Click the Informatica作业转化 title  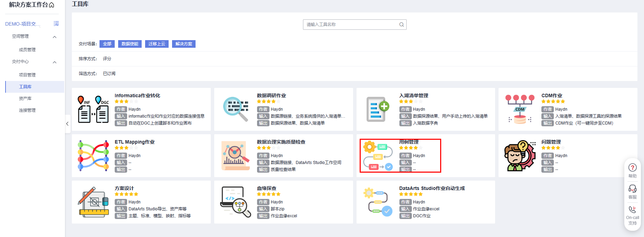pos(138,95)
